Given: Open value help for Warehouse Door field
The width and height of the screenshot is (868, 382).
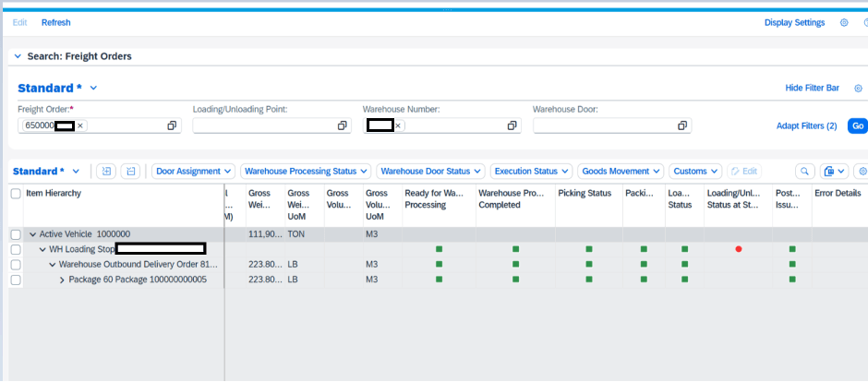Looking at the screenshot, I should 682,125.
